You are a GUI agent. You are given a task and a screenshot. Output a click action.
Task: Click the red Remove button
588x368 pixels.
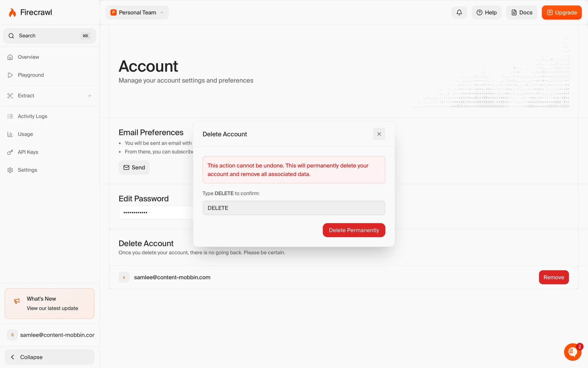[x=553, y=277]
